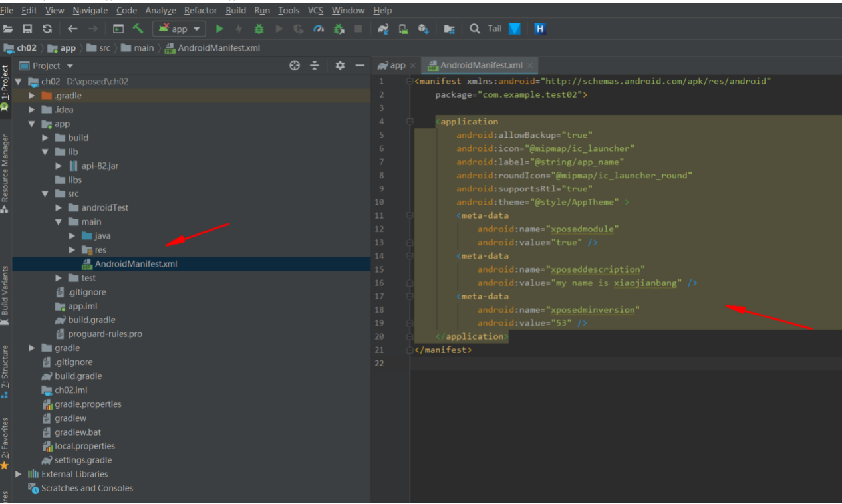
Task: Click the Tail toolbar button
Action: 494,29
